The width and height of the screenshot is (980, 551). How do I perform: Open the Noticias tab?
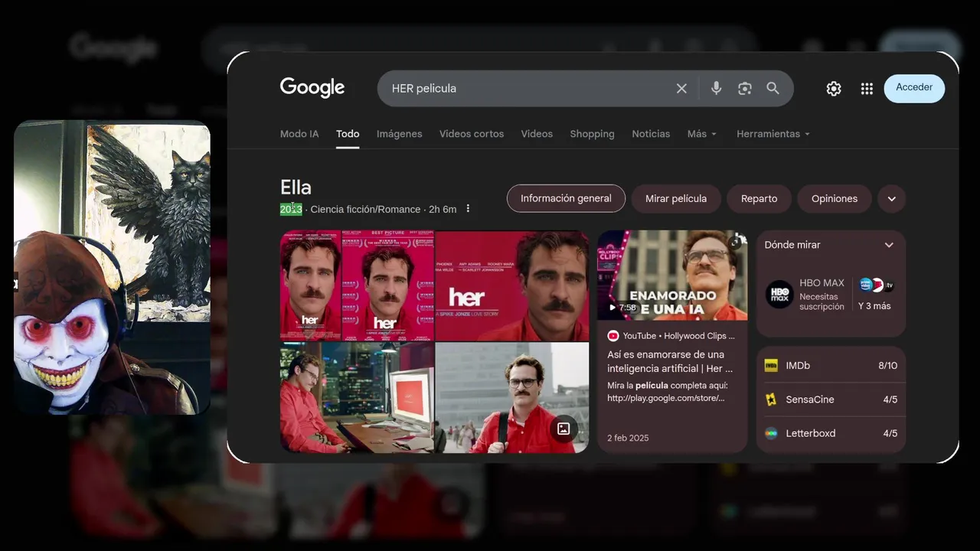point(651,134)
